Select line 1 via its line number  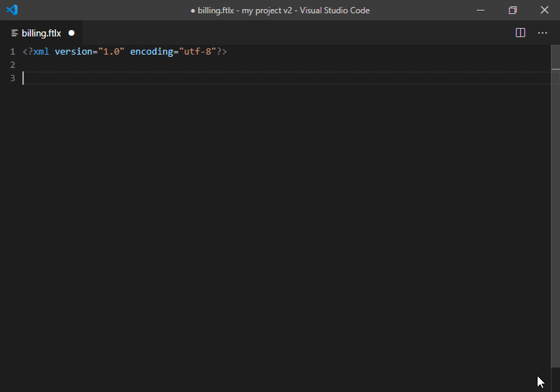pyautogui.click(x=13, y=52)
